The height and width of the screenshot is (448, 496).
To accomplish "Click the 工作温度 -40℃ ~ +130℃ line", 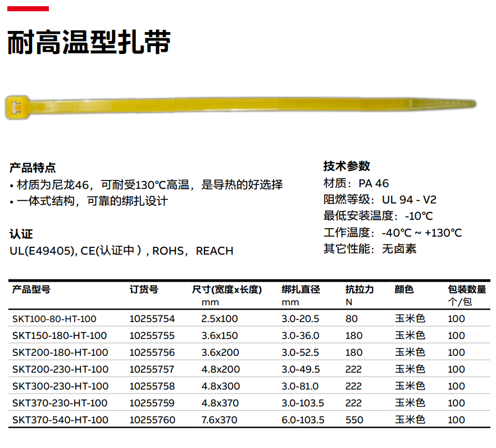I will [x=392, y=233].
